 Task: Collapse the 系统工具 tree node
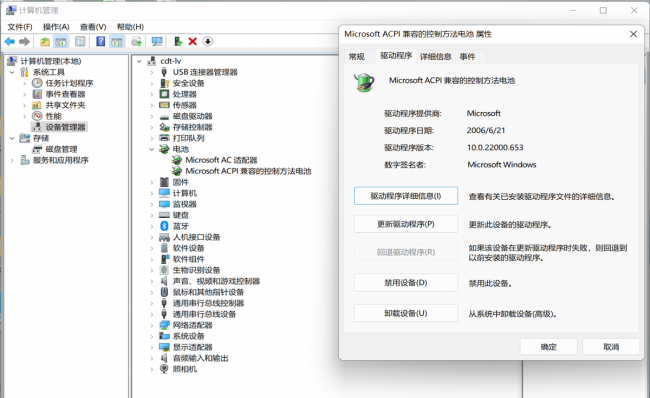(x=12, y=72)
